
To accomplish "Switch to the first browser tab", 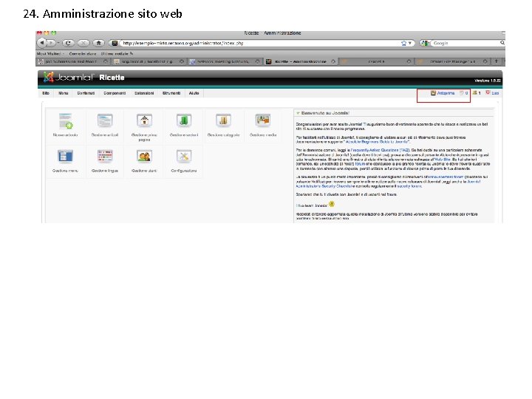I will pos(73,61).
